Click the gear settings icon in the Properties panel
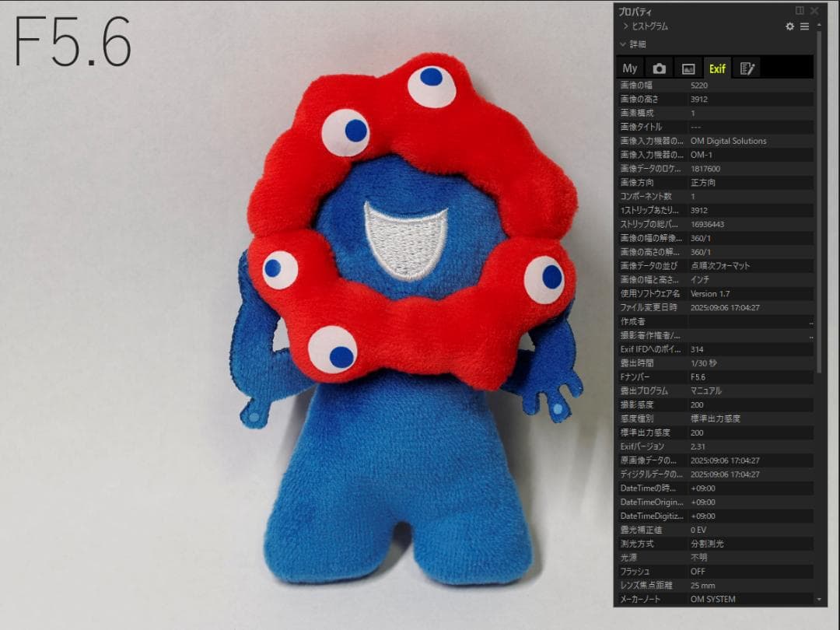840x630 pixels. click(x=790, y=26)
